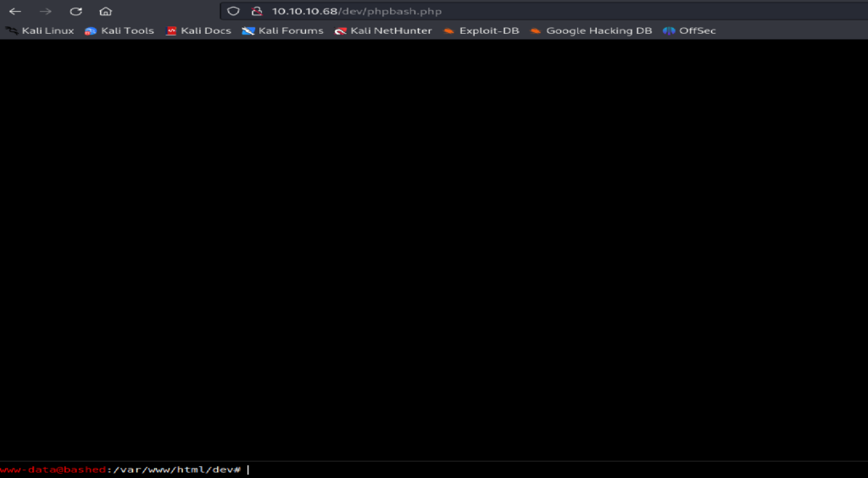Open the Kali NetHunter bookmark
This screenshot has width=868, height=478.
coord(383,31)
